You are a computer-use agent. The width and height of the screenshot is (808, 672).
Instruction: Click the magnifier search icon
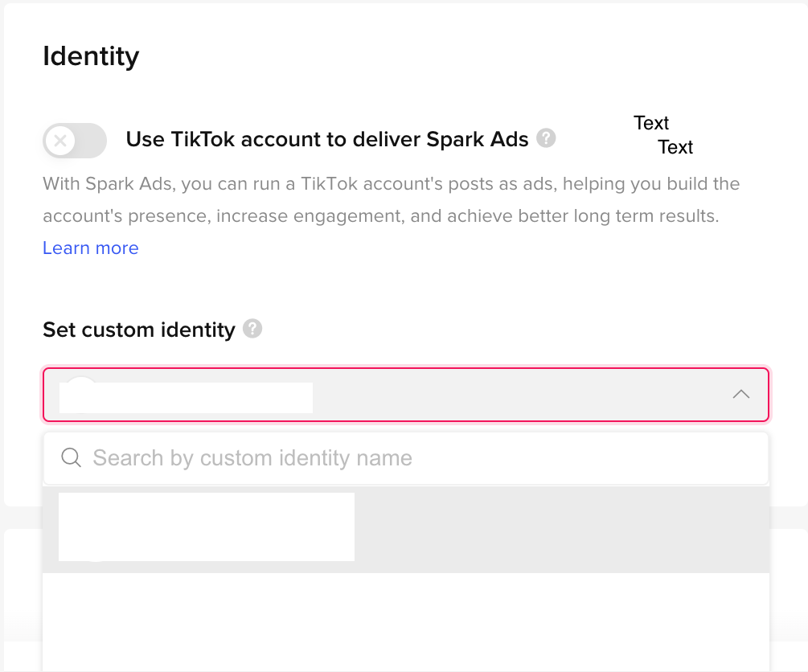coord(71,457)
